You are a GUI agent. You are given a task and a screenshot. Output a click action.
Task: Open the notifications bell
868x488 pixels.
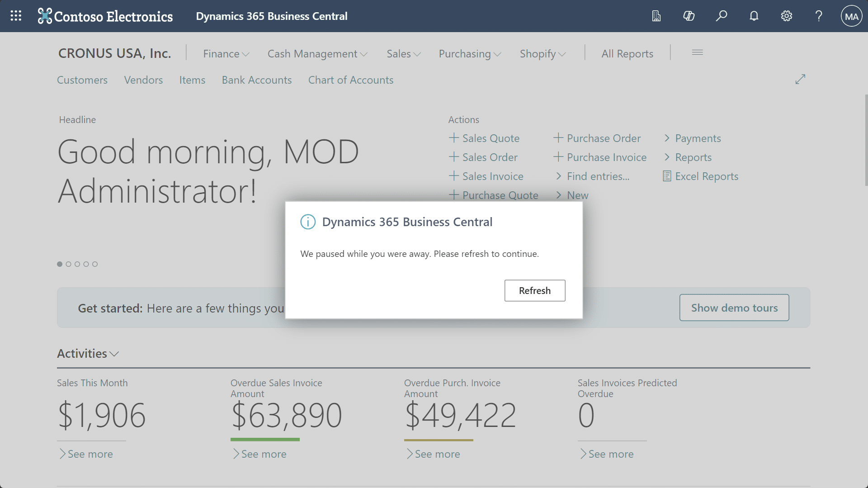tap(754, 16)
